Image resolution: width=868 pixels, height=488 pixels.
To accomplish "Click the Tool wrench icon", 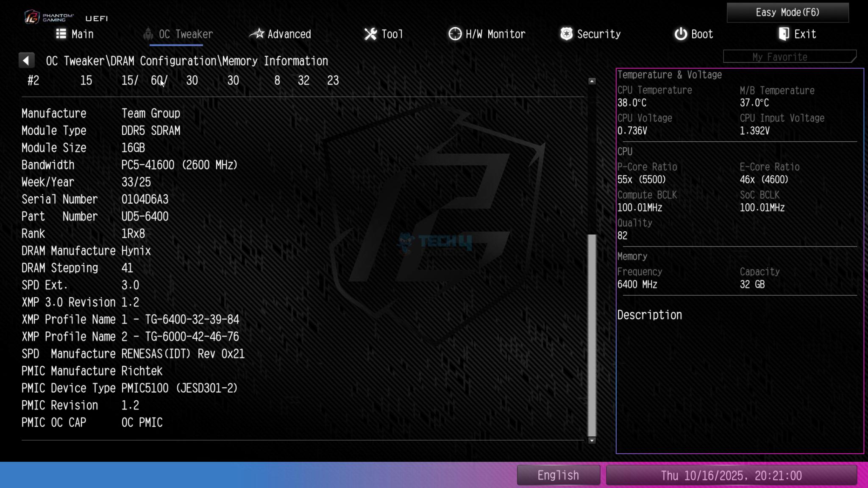I will [x=370, y=34].
